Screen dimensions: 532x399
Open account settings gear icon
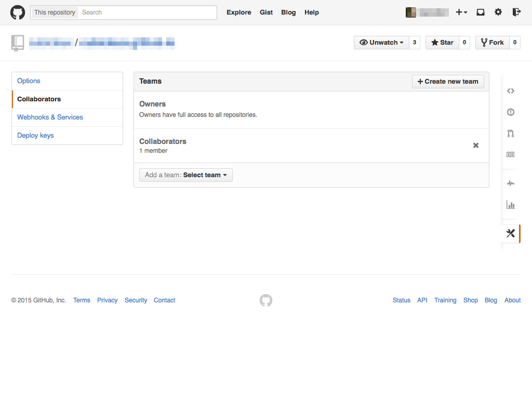pyautogui.click(x=498, y=11)
